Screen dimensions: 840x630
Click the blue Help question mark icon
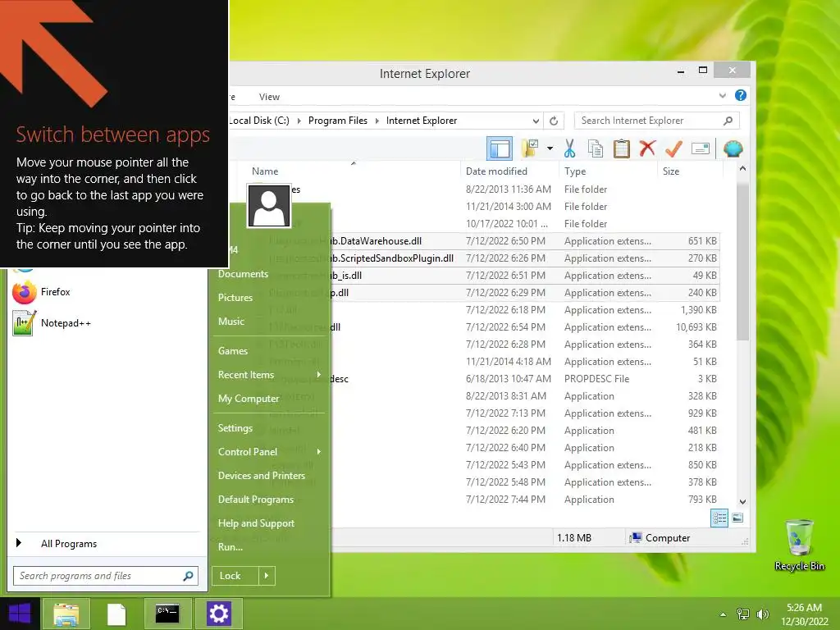[741, 95]
